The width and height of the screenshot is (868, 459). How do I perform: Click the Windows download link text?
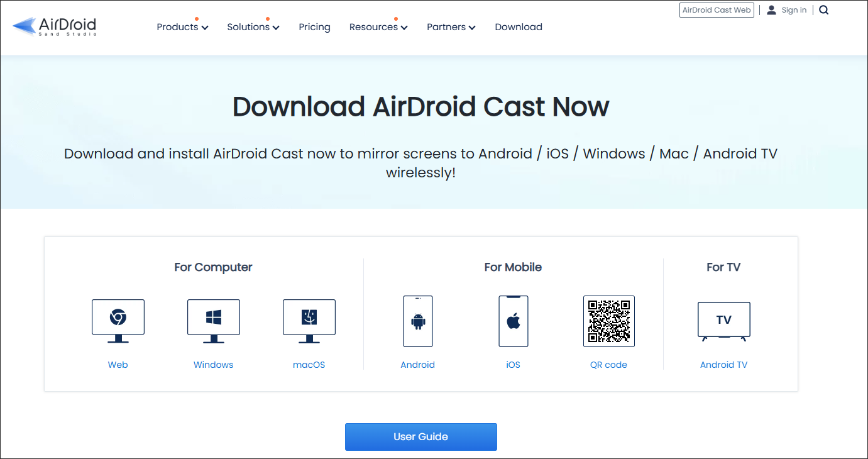(x=213, y=364)
